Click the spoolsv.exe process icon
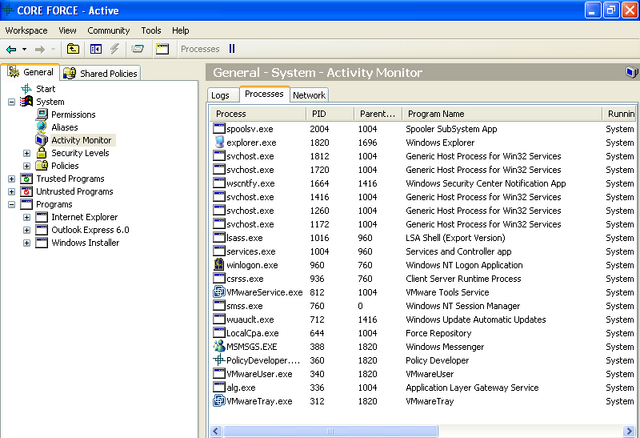 point(219,129)
